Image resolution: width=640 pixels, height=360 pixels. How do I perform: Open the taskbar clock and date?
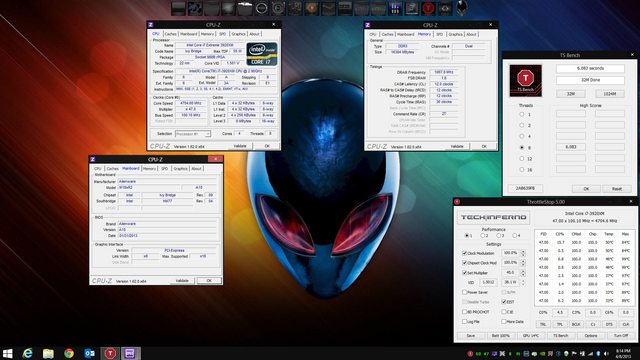click(x=623, y=353)
